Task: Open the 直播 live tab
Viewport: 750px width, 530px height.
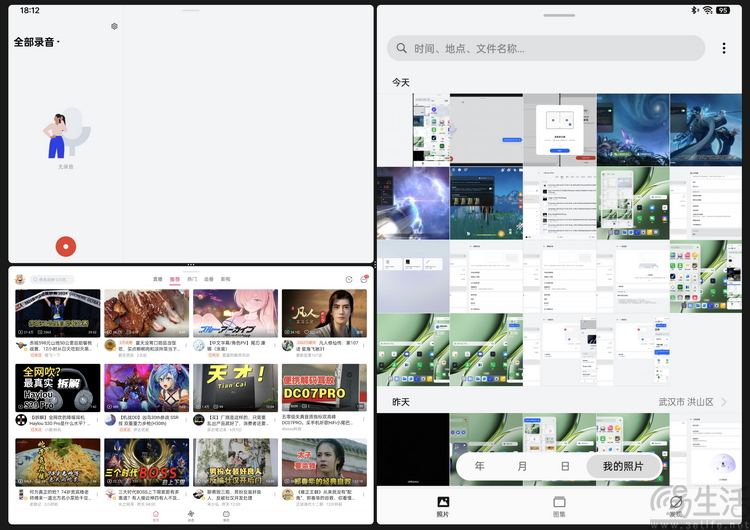Action: click(x=157, y=279)
